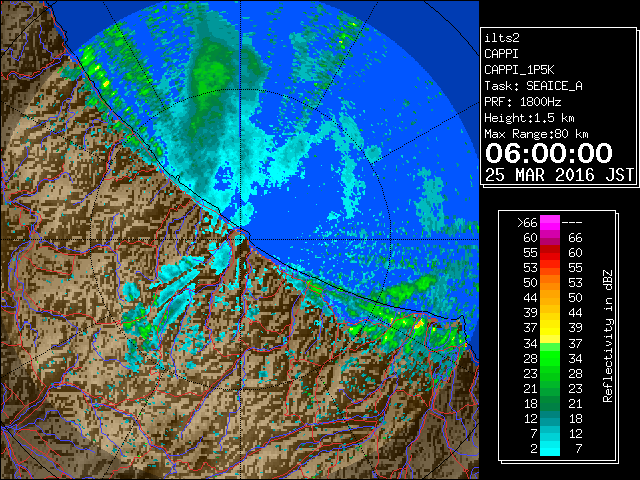Image resolution: width=640 pixels, height=480 pixels.
Task: Click the 'Max Range:80 km' label
Action: pyautogui.click(x=536, y=134)
